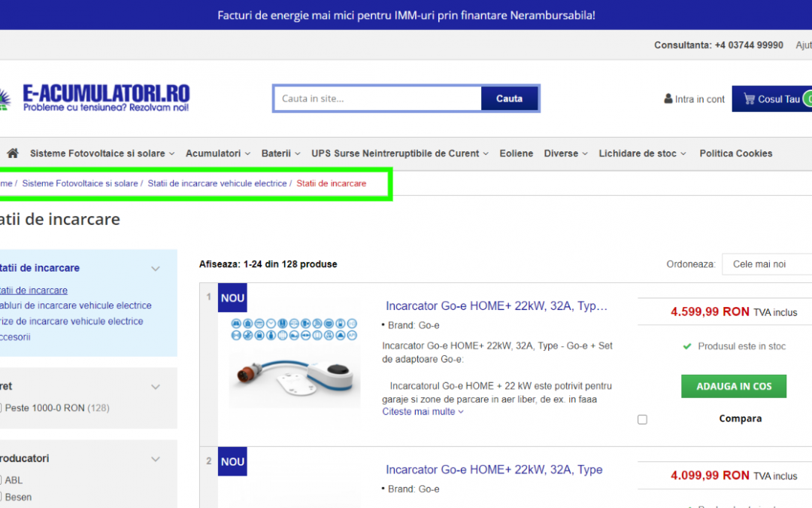
Task: Expand the Lichidare de stoc menu
Action: pos(642,154)
